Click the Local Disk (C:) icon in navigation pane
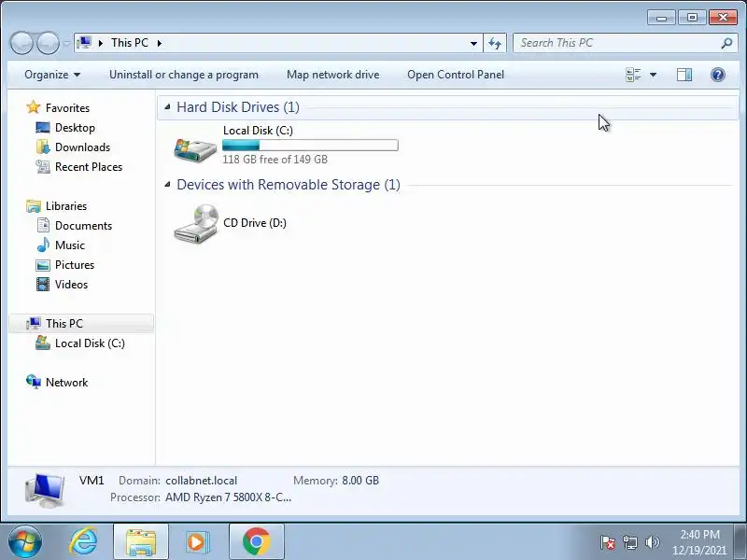This screenshot has width=747, height=560. [x=43, y=343]
